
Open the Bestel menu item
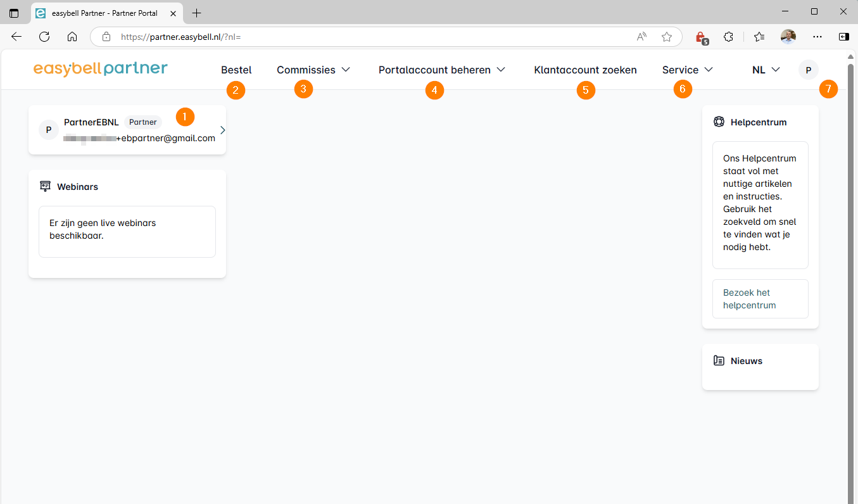[236, 70]
